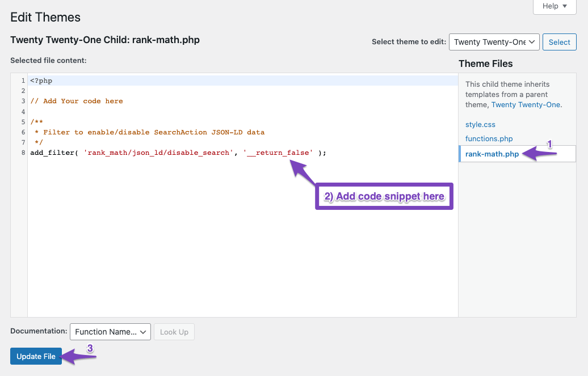The height and width of the screenshot is (376, 588).
Task: Click the Edit Themes page heading
Action: tap(45, 18)
